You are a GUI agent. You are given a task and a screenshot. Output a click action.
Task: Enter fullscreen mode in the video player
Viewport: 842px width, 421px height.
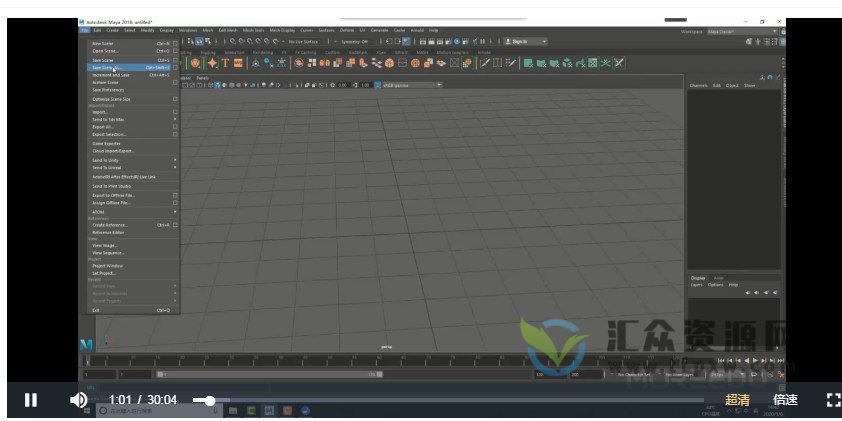coord(832,400)
